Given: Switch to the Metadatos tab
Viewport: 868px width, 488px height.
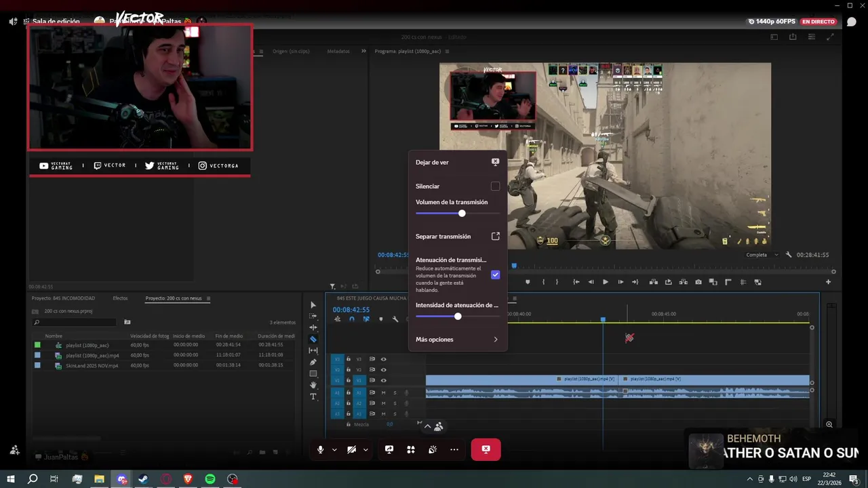Looking at the screenshot, I should pos(338,52).
